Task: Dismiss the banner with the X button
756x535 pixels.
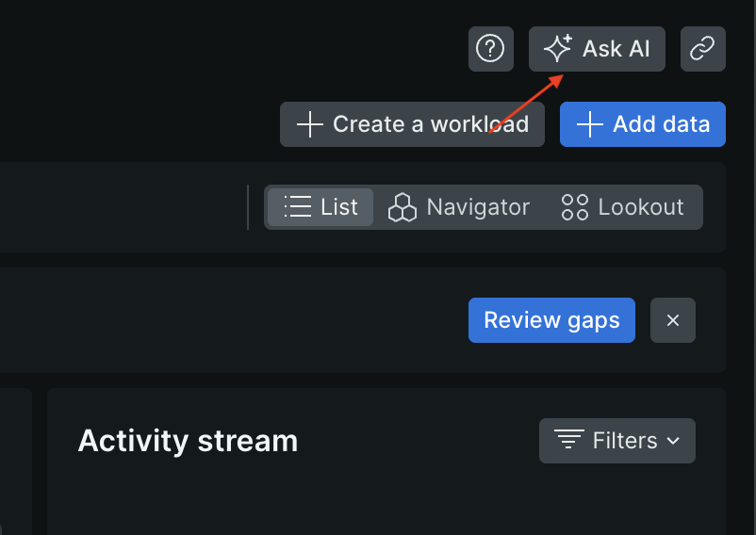Action: pyautogui.click(x=673, y=320)
